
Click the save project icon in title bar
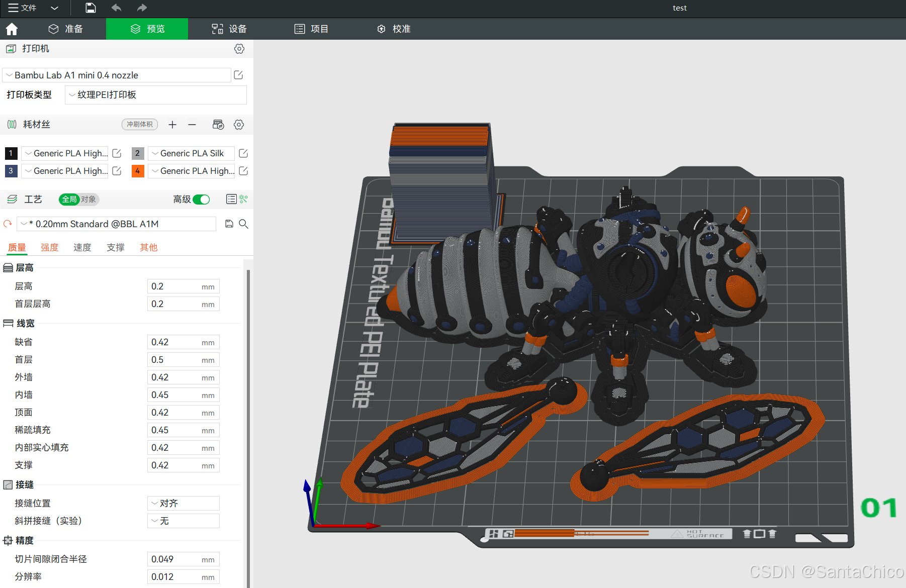tap(90, 8)
